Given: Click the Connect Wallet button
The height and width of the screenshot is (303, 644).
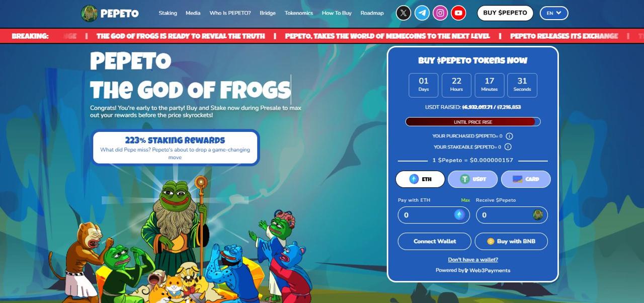Looking at the screenshot, I should pos(435,241).
